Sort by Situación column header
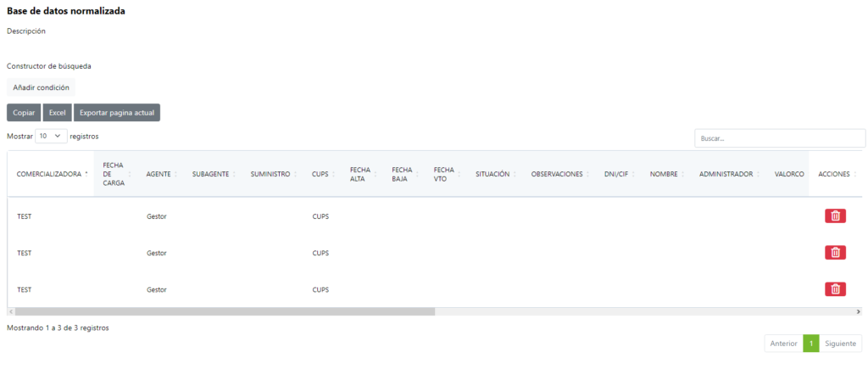868x369 pixels. (492, 174)
